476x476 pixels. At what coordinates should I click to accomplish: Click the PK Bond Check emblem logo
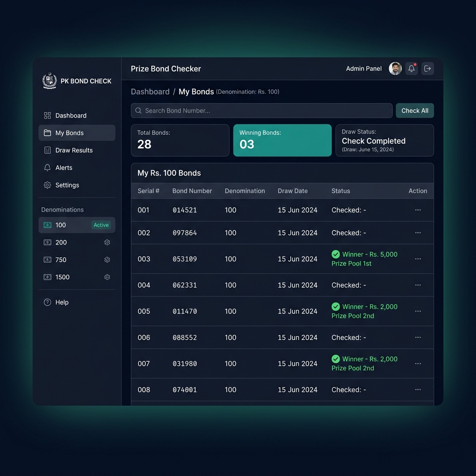pyautogui.click(x=49, y=81)
